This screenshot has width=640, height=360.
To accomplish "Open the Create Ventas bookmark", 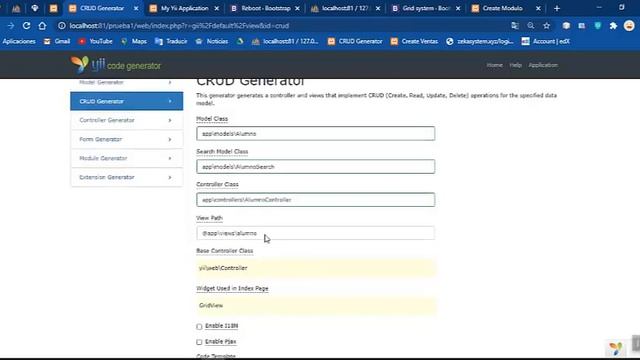I will [414, 41].
